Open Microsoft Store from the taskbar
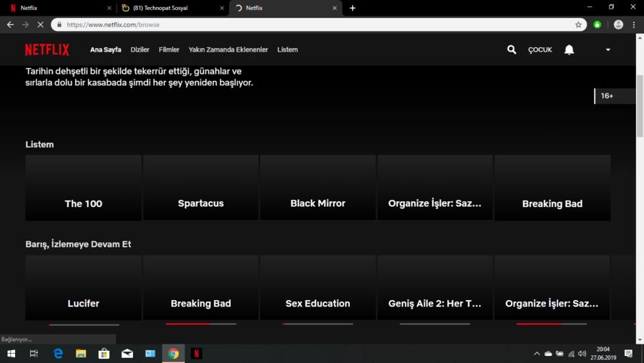The height and width of the screenshot is (363, 644). [104, 354]
